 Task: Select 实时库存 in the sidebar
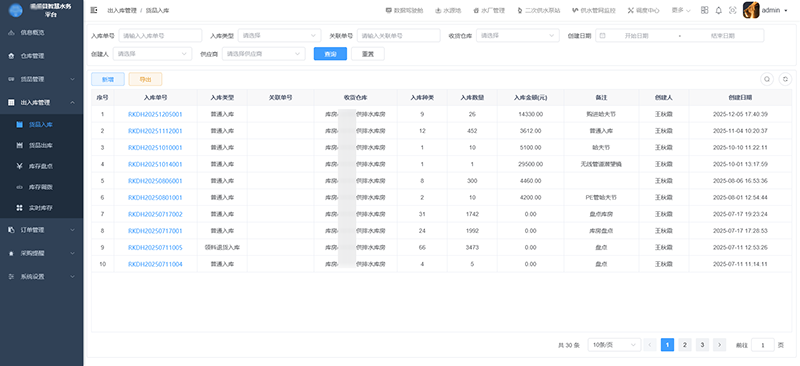point(41,208)
